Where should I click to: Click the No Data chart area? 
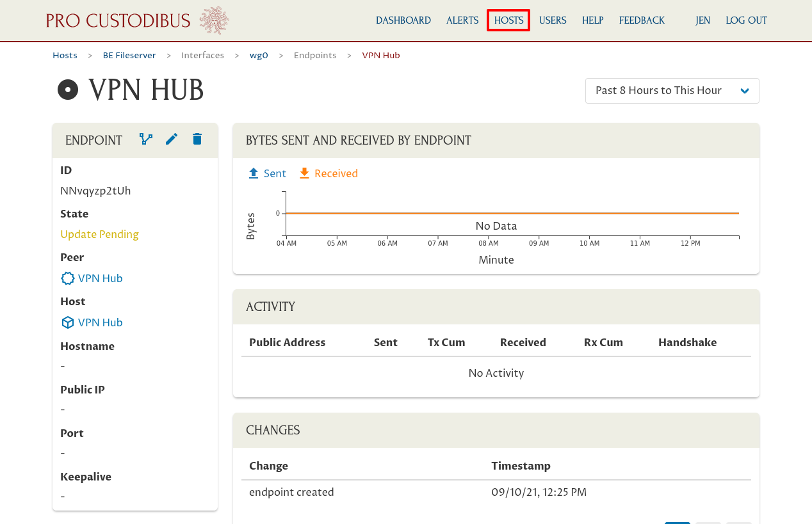pyautogui.click(x=496, y=226)
